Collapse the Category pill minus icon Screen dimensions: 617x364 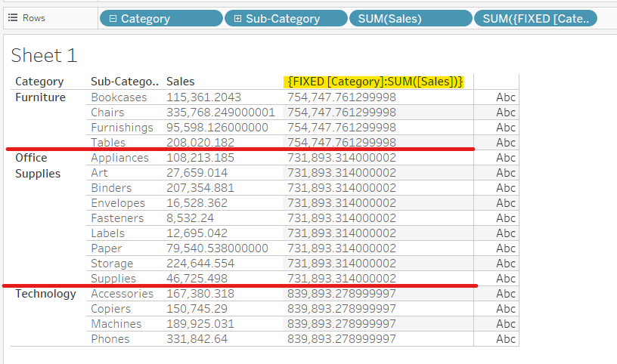(113, 18)
